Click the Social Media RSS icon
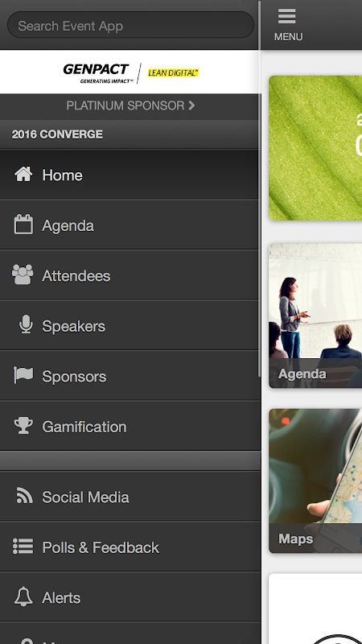The width and height of the screenshot is (362, 644). 24,496
